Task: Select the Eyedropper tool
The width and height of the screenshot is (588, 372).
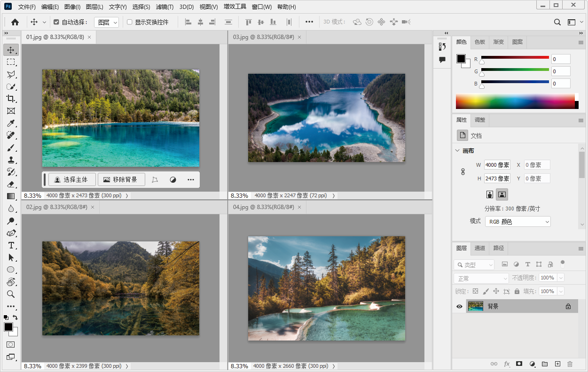Action: pyautogui.click(x=10, y=123)
